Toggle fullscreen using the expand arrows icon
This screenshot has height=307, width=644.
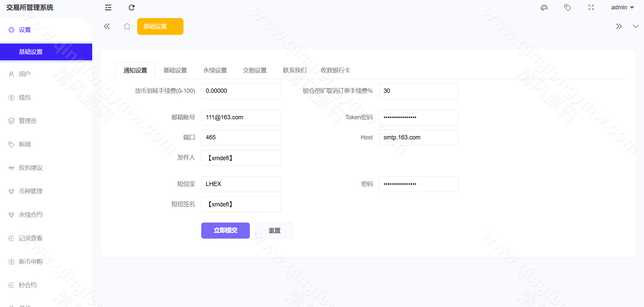tap(591, 7)
